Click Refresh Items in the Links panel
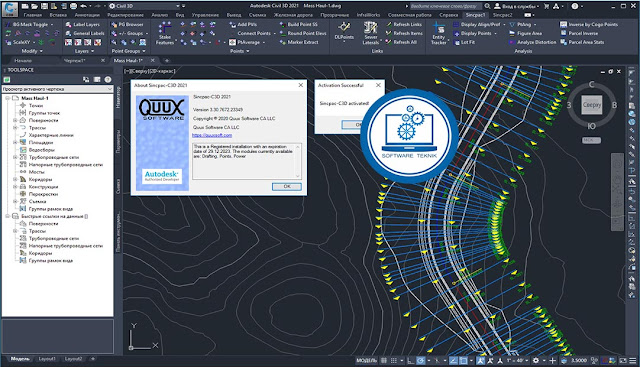 click(404, 33)
